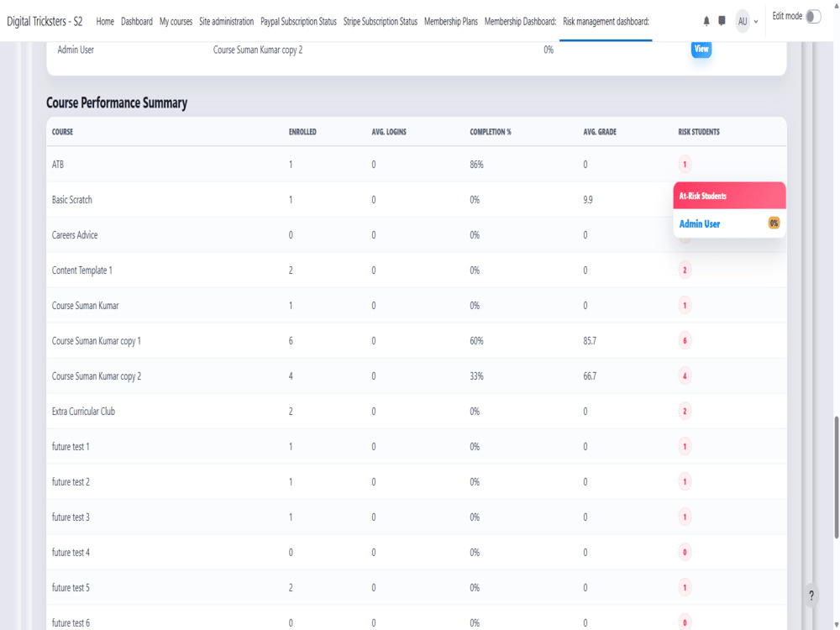The height and width of the screenshot is (630, 840).
Task: Expand the user menu chevron
Action: [x=756, y=22]
